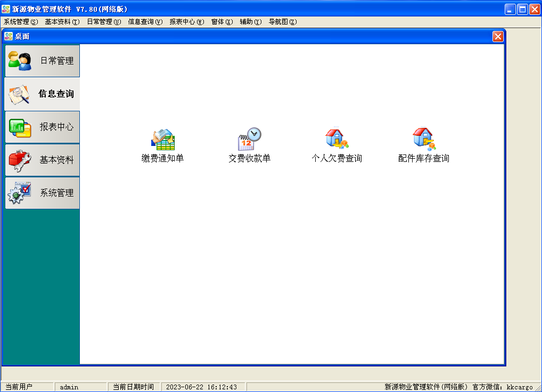The height and width of the screenshot is (392, 542).
Task: Open the 导航图(Z) menu
Action: pos(283,22)
